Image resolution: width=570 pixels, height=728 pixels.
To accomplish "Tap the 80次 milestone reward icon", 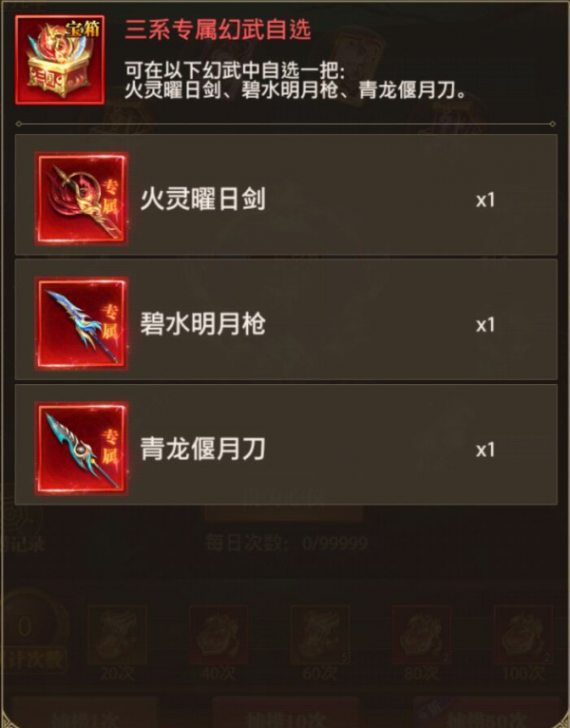I will click(422, 634).
